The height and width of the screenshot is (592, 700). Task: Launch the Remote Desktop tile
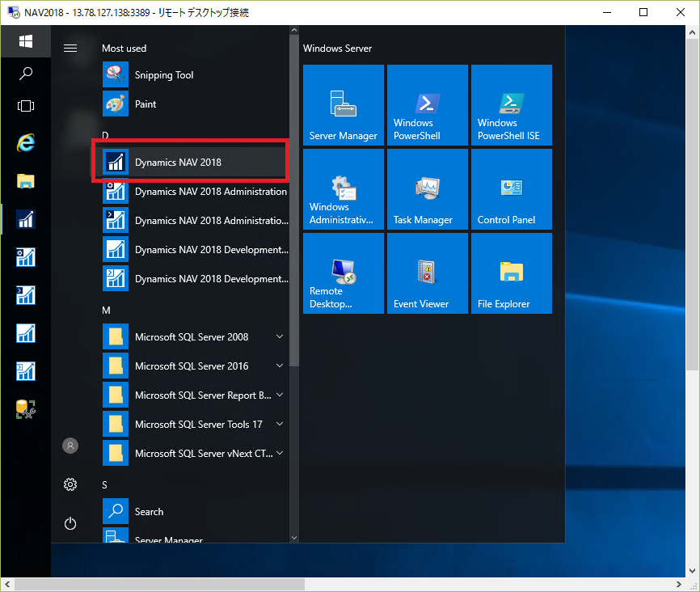(344, 273)
